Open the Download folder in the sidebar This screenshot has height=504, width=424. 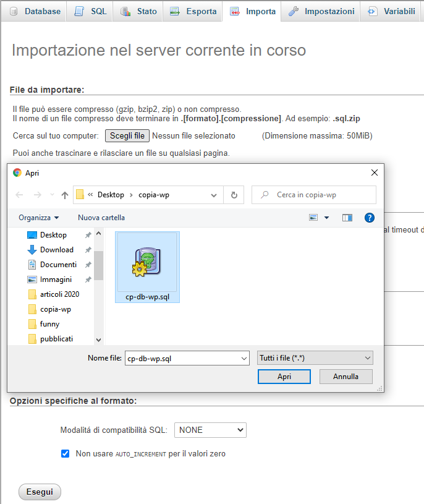click(56, 250)
